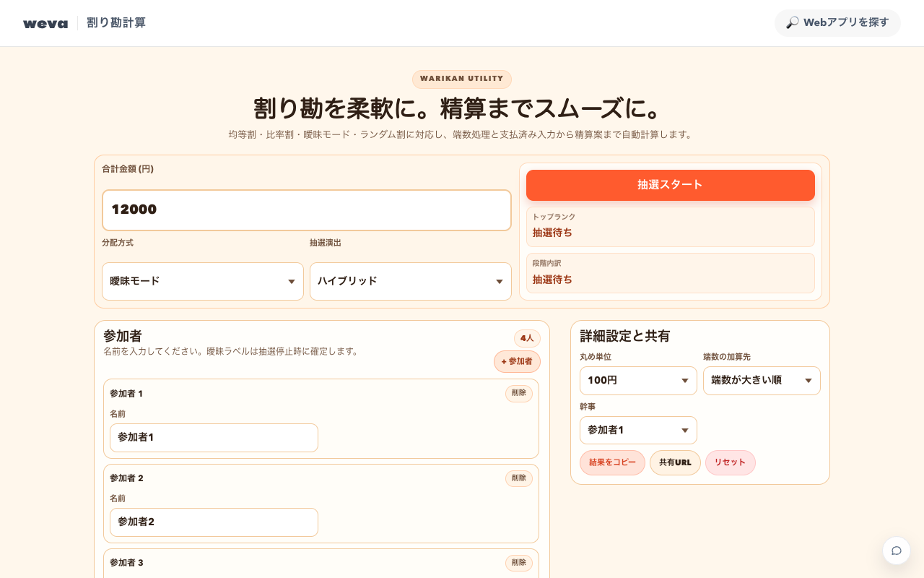Open the 分配方式 dropdown showing 曖昧モード
Screen dimensions: 924x578
(x=203, y=281)
